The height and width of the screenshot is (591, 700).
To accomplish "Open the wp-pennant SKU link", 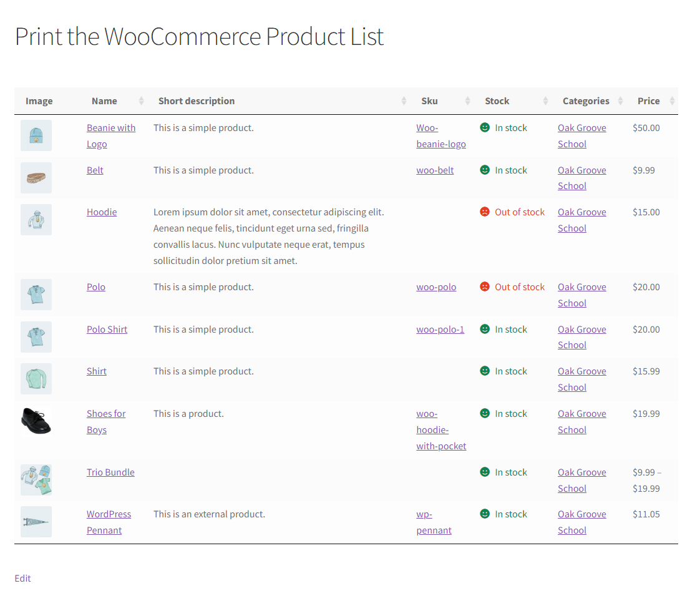I will coord(434,522).
